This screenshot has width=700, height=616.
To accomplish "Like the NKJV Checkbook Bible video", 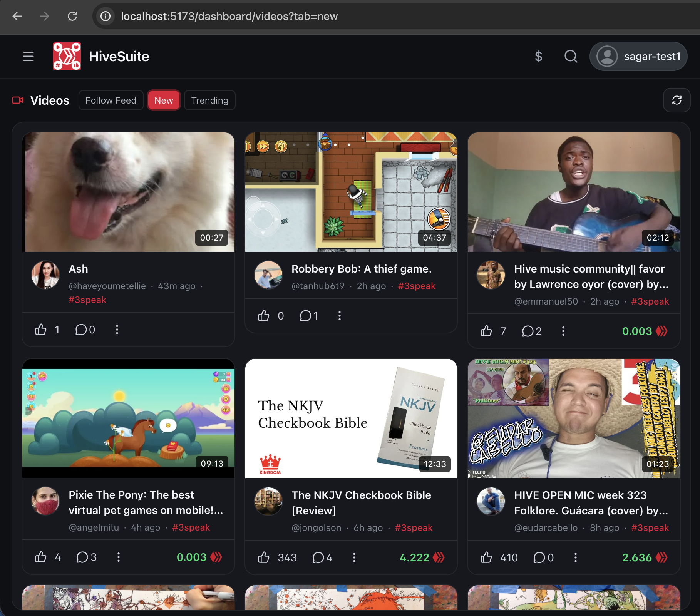I will click(x=264, y=557).
